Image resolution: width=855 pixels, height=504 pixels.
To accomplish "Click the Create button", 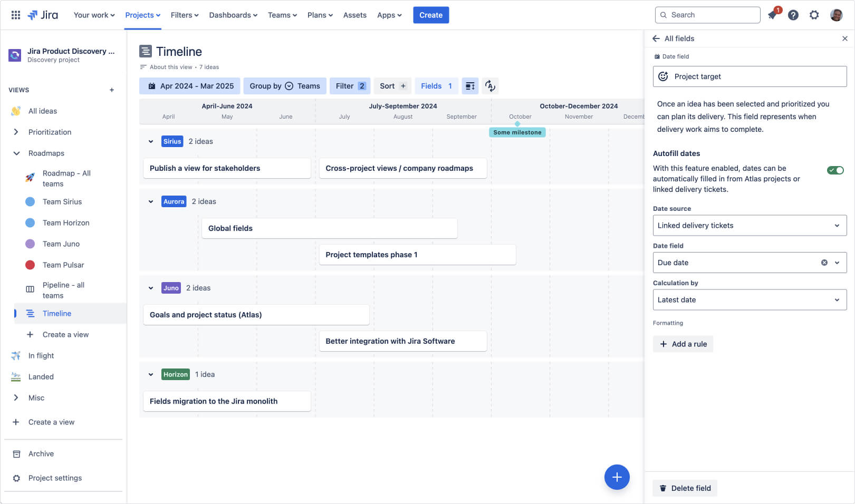I will (x=431, y=15).
